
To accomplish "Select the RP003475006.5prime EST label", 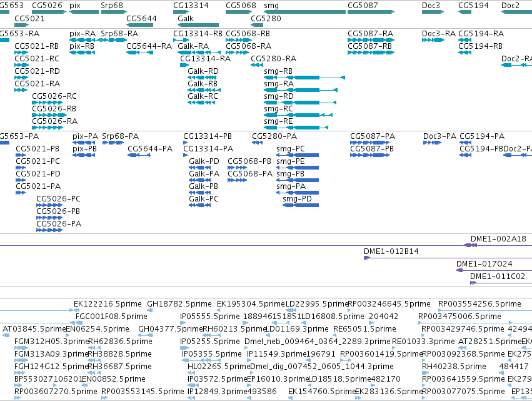I will click(x=459, y=317).
